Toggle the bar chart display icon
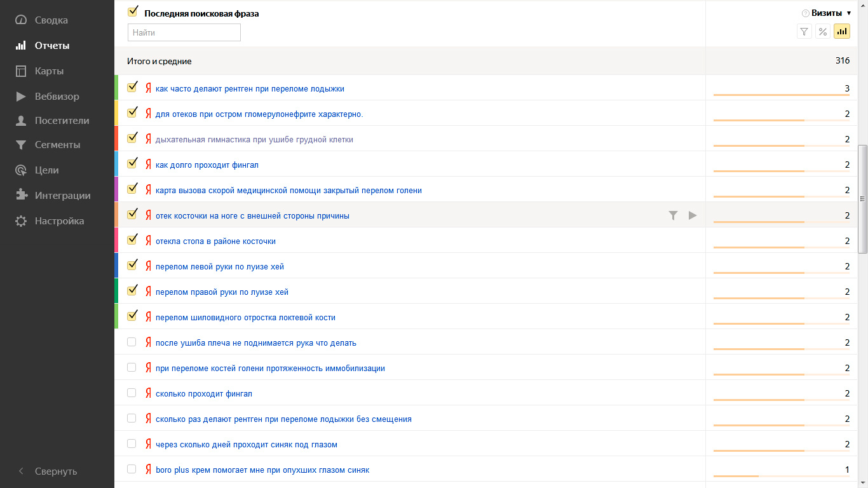Viewport: 868px width, 488px height. (x=842, y=32)
